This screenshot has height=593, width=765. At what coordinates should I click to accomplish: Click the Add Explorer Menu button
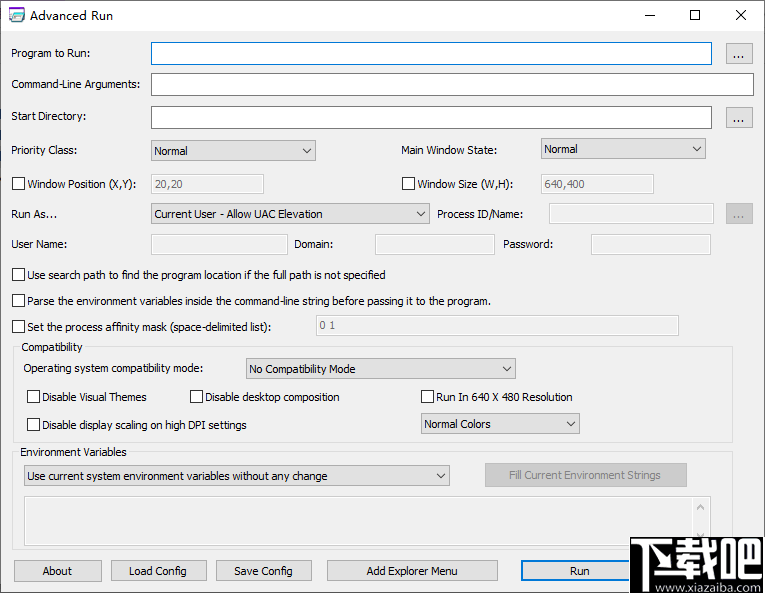[412, 571]
